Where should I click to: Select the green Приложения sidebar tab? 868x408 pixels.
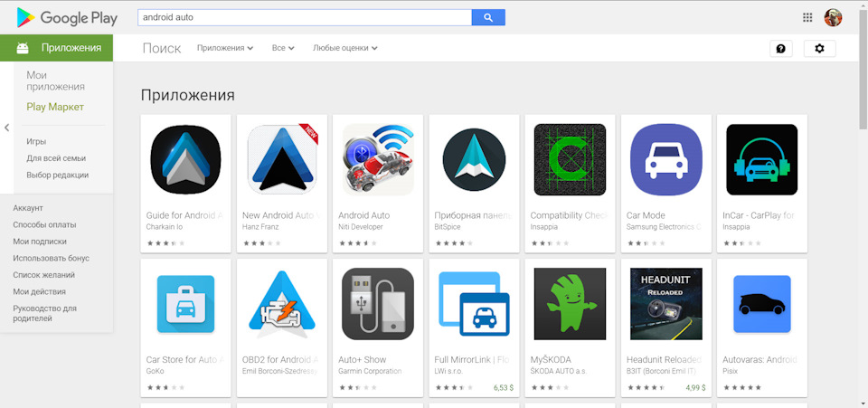56,48
